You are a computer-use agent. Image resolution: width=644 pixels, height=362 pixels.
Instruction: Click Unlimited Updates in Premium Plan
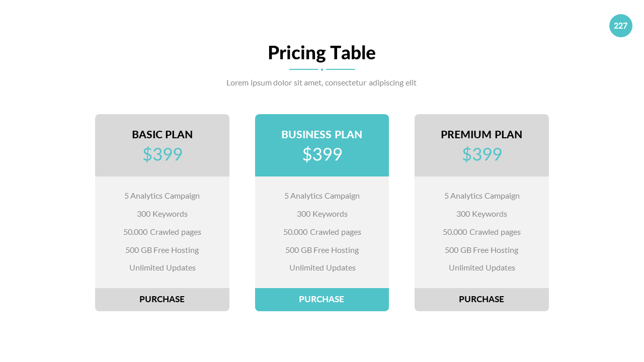tap(481, 268)
